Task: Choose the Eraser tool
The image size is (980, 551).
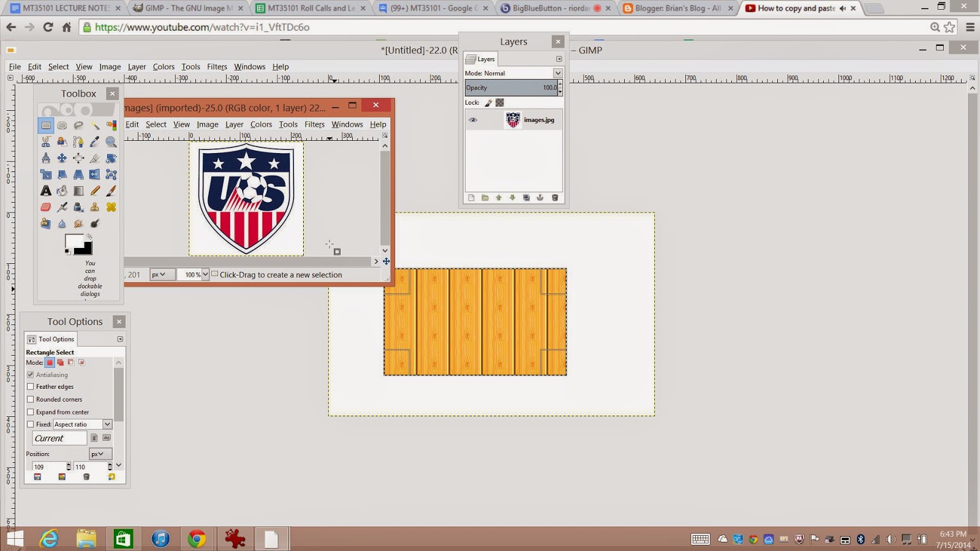Action: (46, 207)
